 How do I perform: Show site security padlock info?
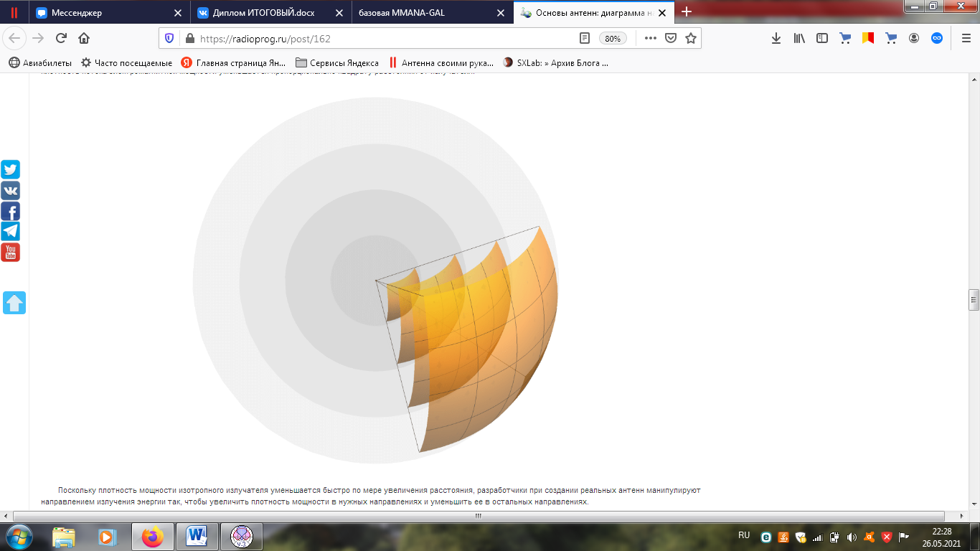pos(189,39)
